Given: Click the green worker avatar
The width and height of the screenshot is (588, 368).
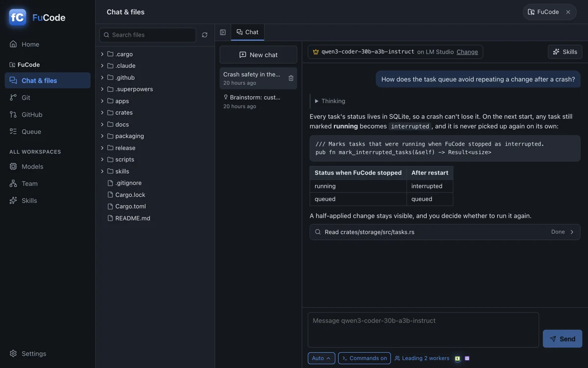Looking at the screenshot, I should (457, 358).
